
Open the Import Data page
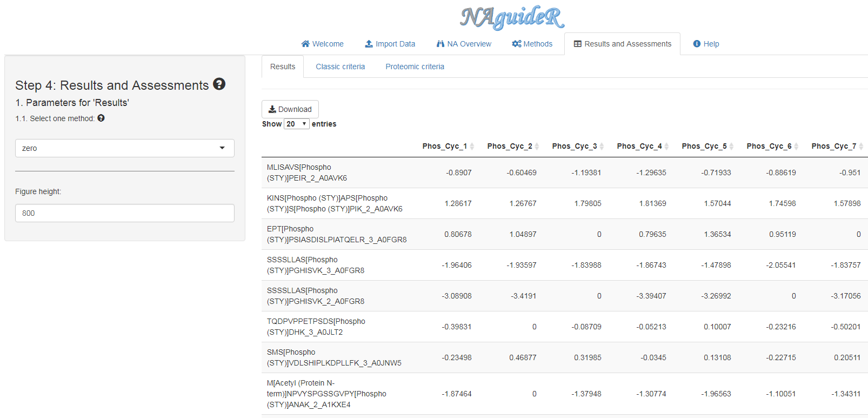pos(390,44)
